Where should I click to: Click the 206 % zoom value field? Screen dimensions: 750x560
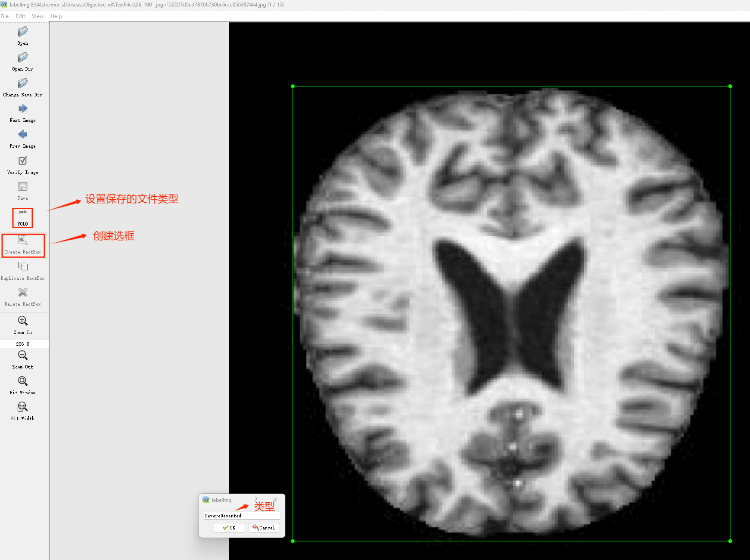(24, 344)
